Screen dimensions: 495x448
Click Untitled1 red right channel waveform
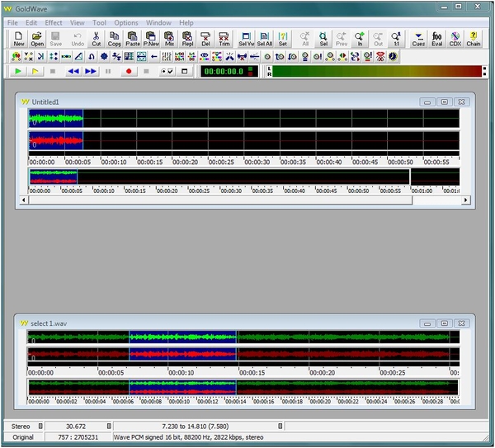(243, 140)
